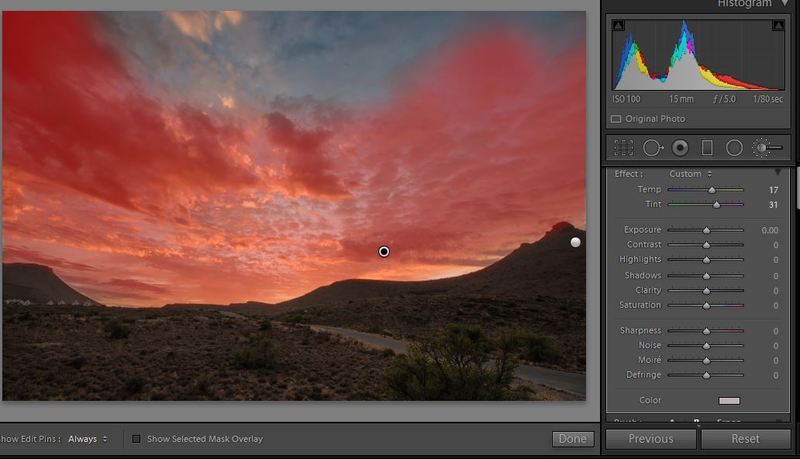Click the Histogram panel title
The height and width of the screenshot is (459, 800).
coord(744,4)
